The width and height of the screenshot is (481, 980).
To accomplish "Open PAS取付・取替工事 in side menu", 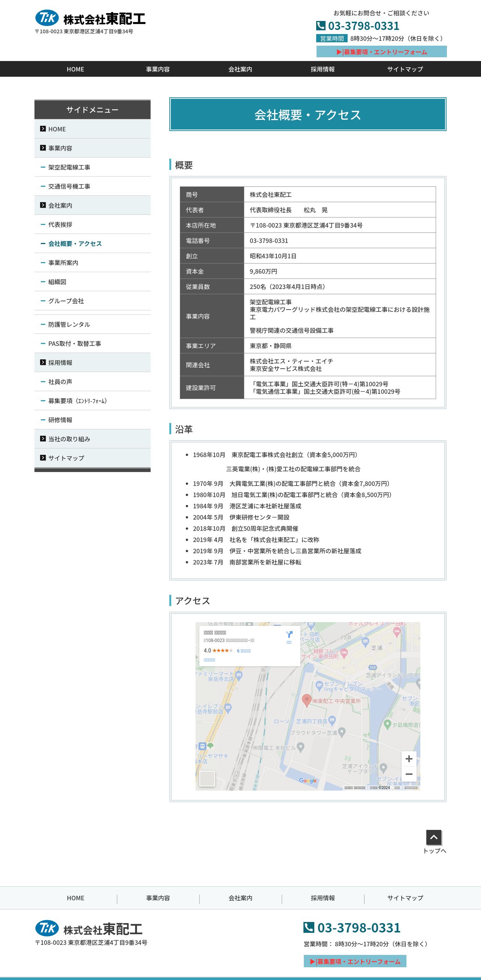I will point(93,343).
